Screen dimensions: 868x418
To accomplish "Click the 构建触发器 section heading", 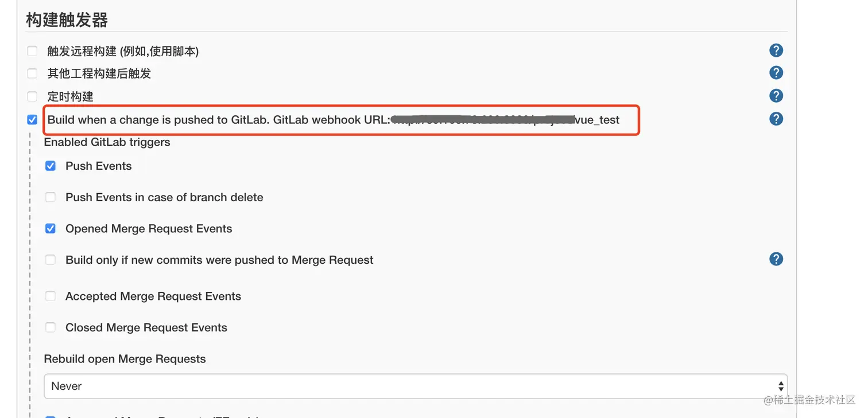I will tap(67, 20).
